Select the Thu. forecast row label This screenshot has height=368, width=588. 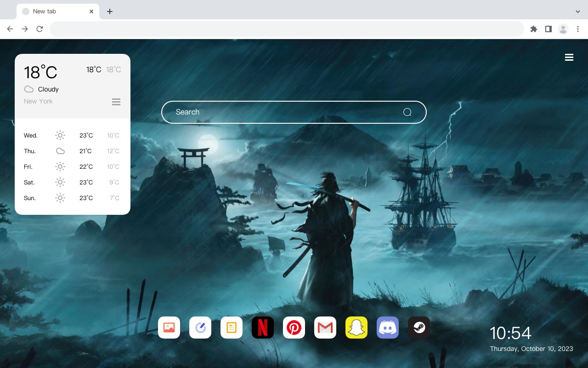30,151
